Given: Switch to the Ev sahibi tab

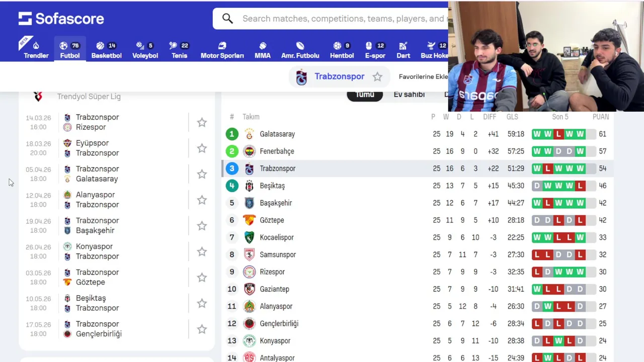Looking at the screenshot, I should pyautogui.click(x=409, y=95).
